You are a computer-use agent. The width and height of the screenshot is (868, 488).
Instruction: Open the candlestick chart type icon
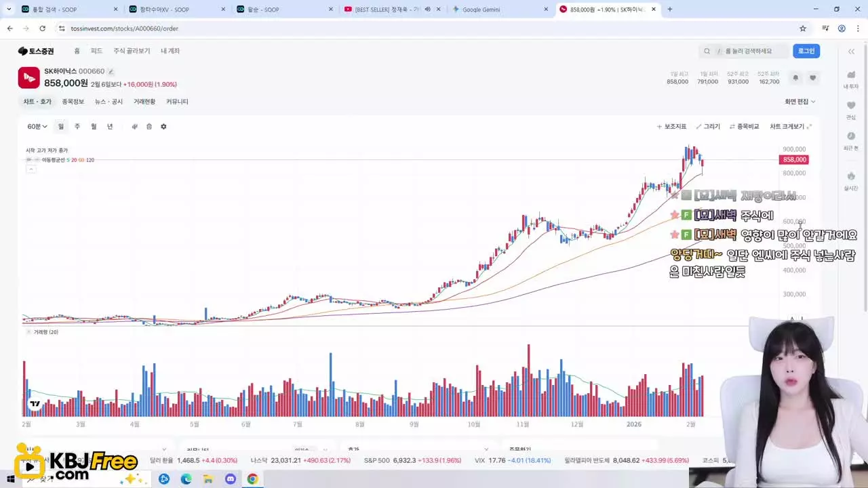point(134,127)
